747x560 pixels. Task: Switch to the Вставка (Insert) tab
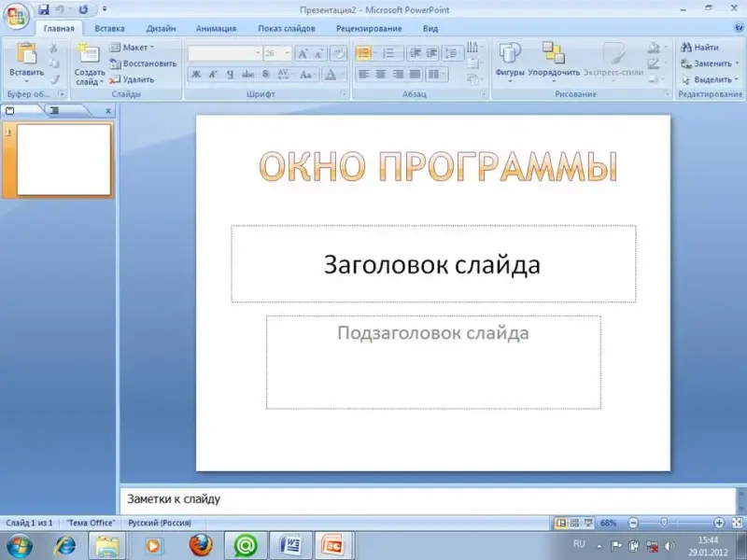coord(109,29)
